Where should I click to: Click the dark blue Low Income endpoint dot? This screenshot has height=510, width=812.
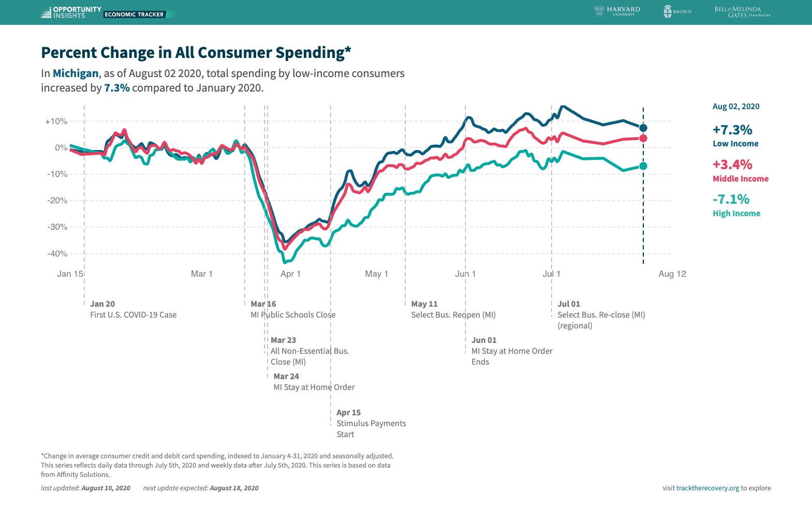643,128
